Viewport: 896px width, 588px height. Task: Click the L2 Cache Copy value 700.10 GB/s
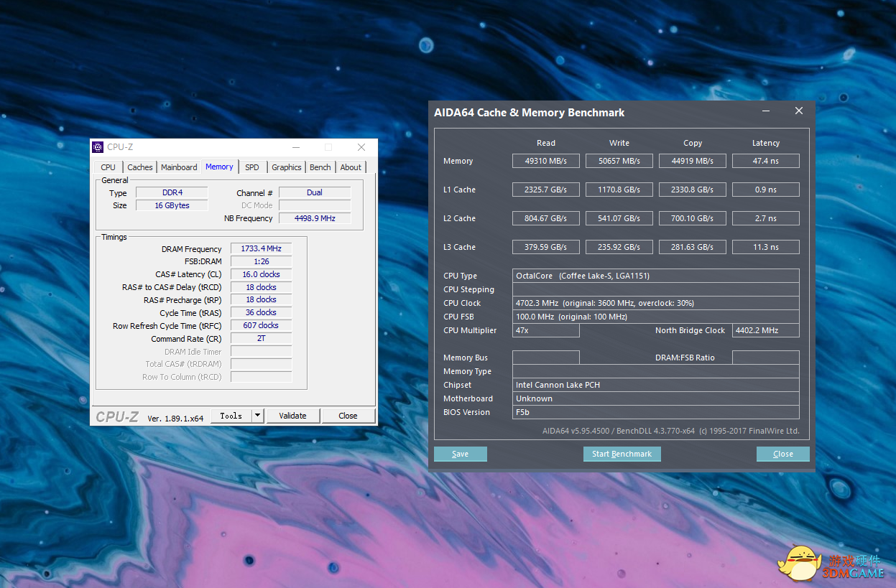pos(693,218)
